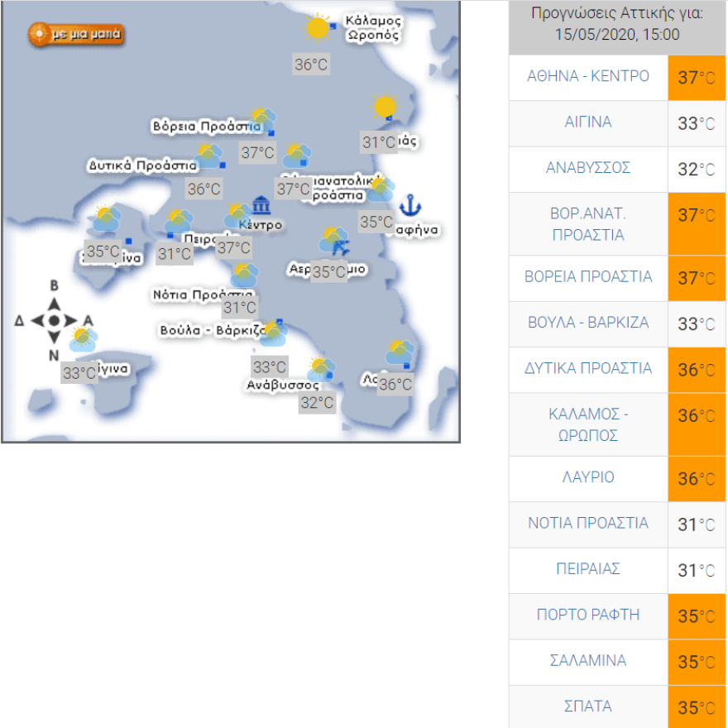The height and width of the screenshot is (728, 728).
Task: Click the weather icon at Βούλα - Βάρκιζα
Action: tap(272, 333)
